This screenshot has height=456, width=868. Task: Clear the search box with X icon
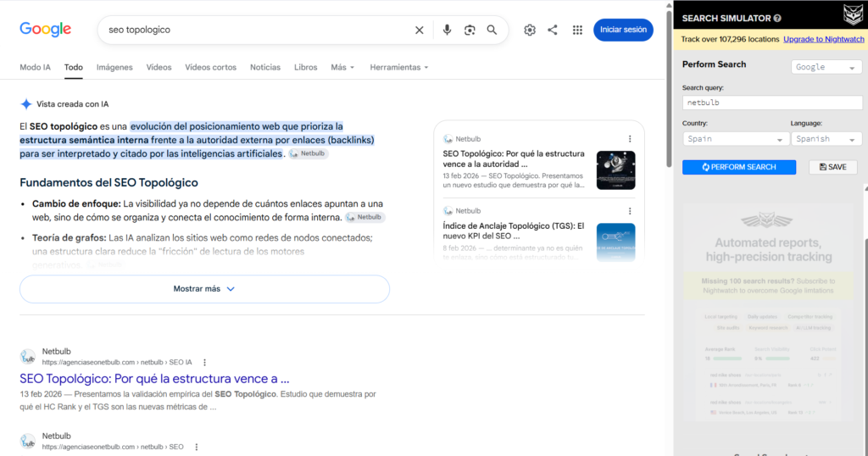(x=419, y=30)
